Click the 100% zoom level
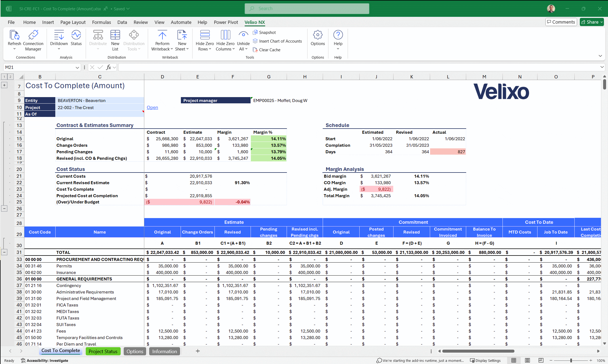 tap(601, 360)
